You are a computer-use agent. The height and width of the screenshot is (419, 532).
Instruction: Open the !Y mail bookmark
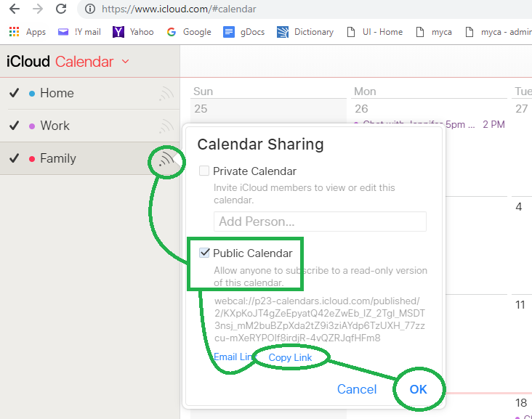(79, 32)
